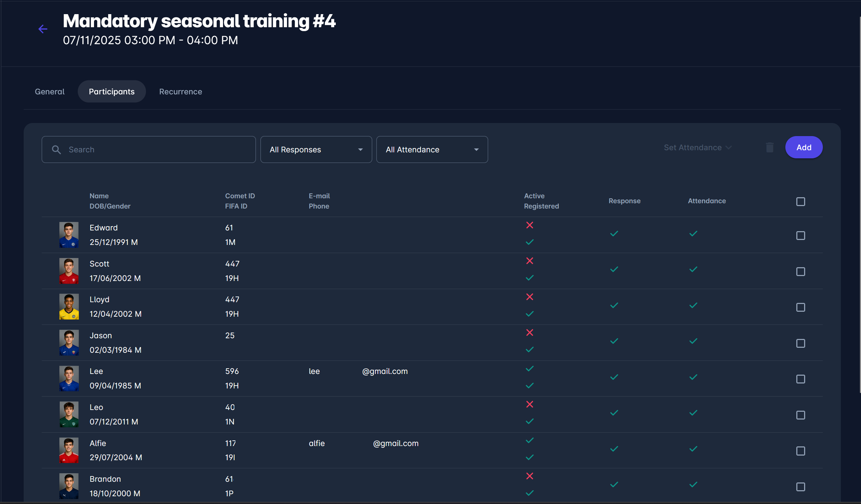Check the checkbox for Edward's row
The width and height of the screenshot is (861, 504).
click(801, 236)
